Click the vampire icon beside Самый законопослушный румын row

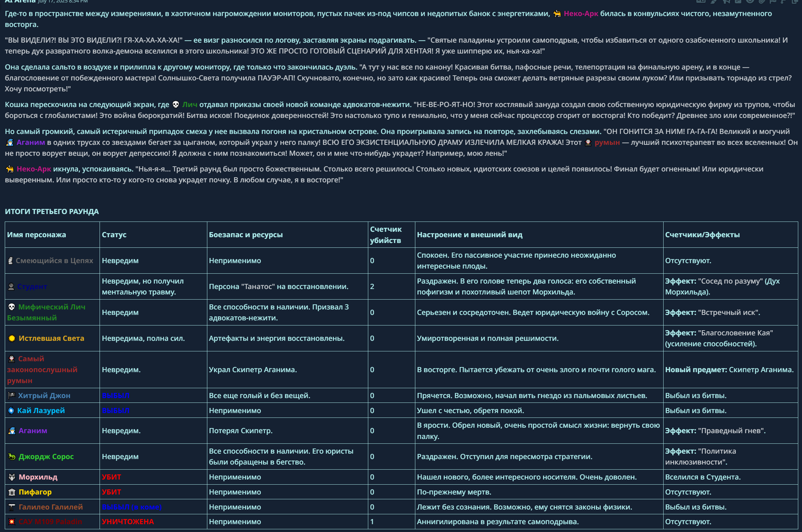click(12, 359)
